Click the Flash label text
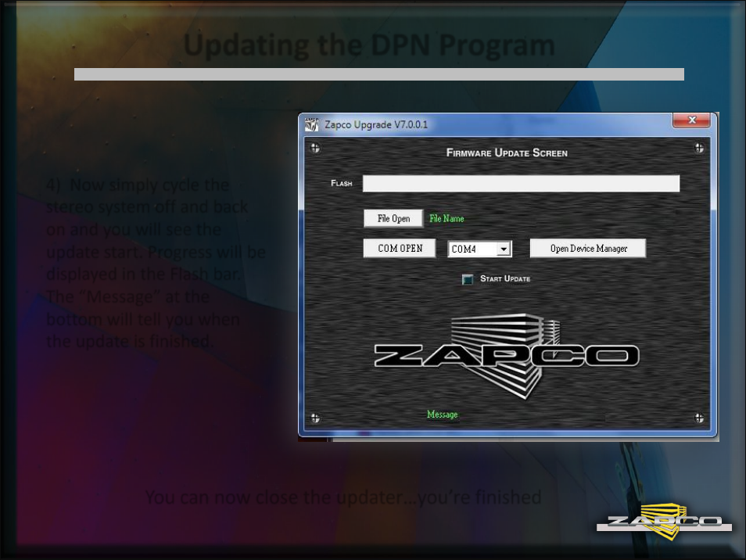 pos(342,183)
